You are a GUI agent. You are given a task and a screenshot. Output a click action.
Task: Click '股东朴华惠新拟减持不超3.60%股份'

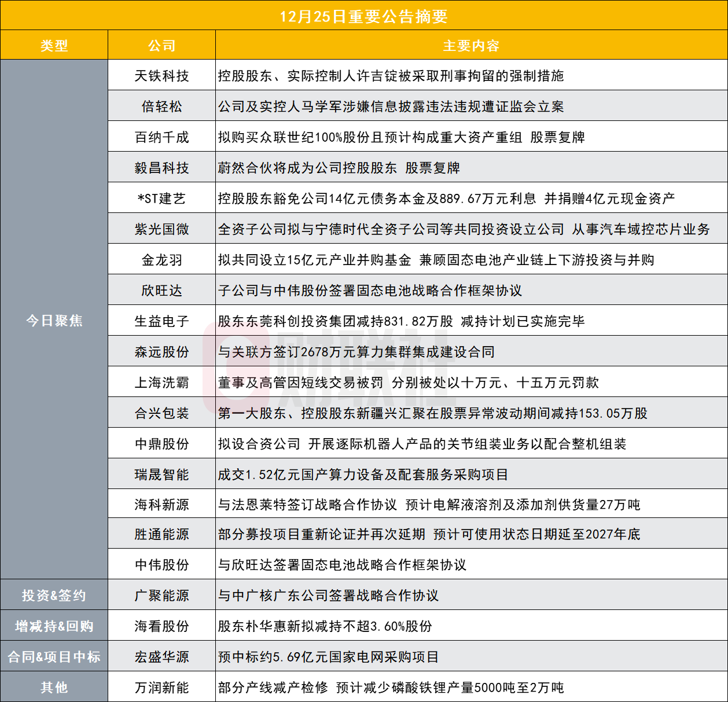pos(325,626)
